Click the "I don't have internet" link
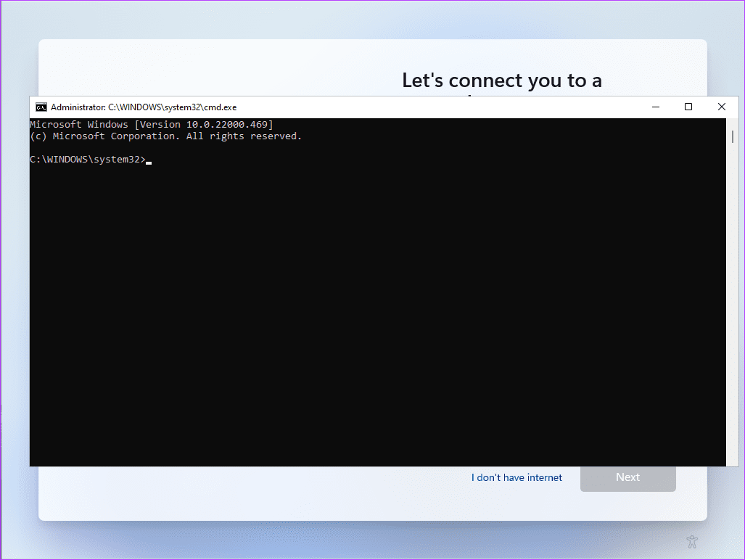The image size is (745, 560). click(516, 477)
